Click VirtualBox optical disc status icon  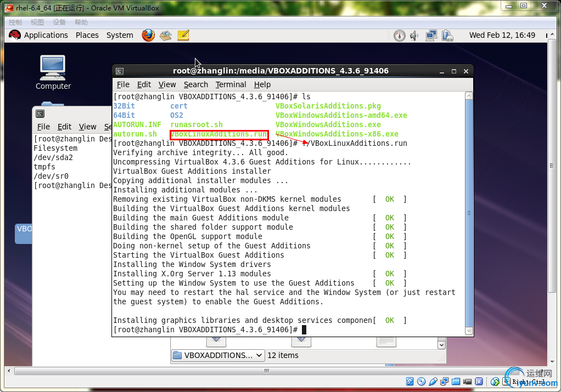pyautogui.click(x=422, y=381)
